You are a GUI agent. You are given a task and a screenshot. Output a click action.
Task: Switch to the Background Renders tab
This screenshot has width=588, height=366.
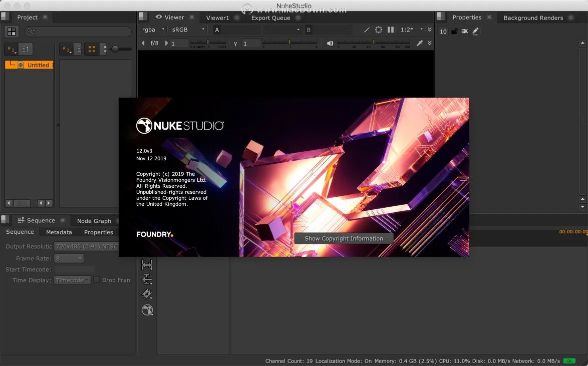[x=533, y=18]
